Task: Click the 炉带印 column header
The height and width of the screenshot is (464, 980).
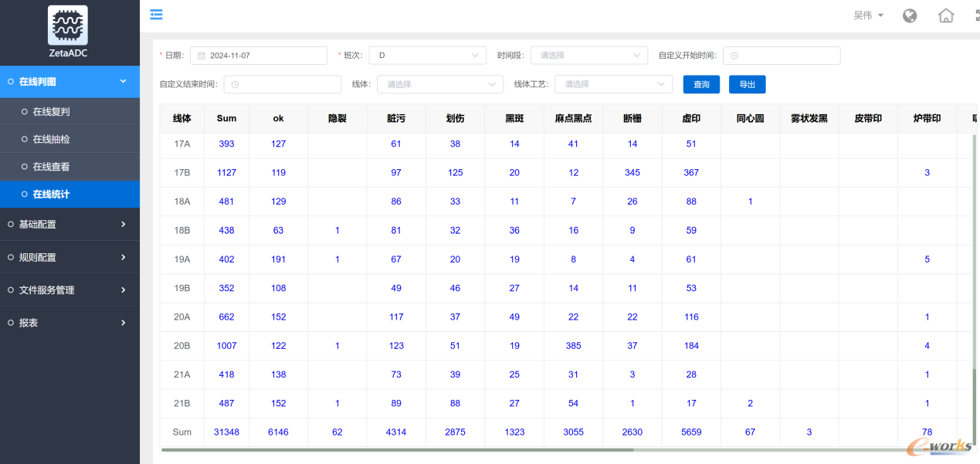Action: click(927, 119)
